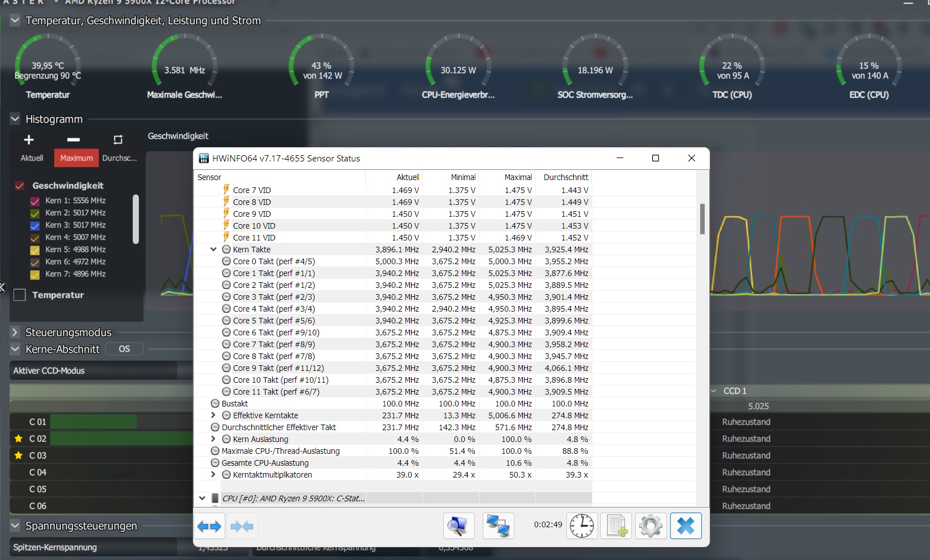This screenshot has height=560, width=930.
Task: Zoom in the histogram with plus icon
Action: (x=29, y=139)
